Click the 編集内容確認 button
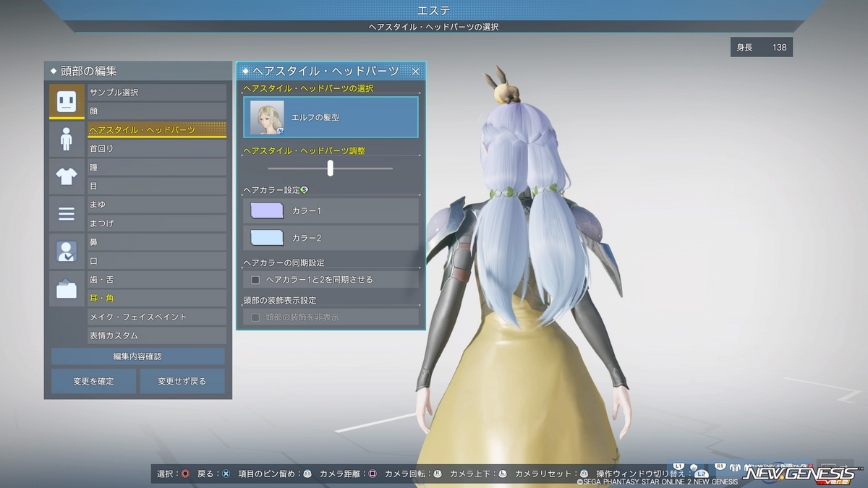This screenshot has width=868, height=488. [x=137, y=356]
